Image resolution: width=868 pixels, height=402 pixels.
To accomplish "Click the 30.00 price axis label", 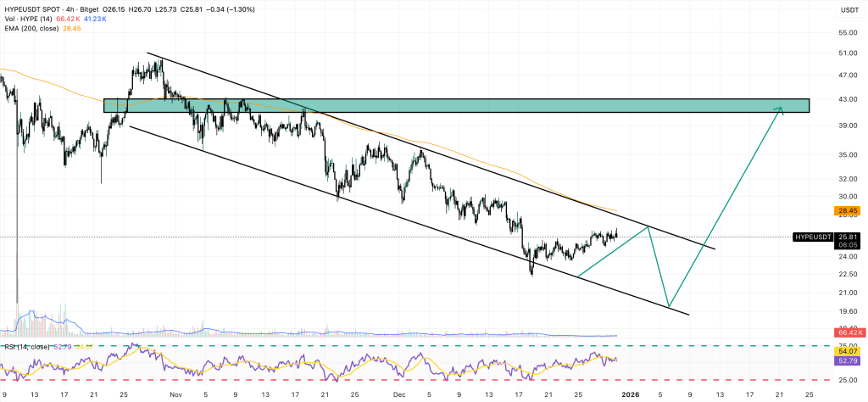I will (x=849, y=197).
